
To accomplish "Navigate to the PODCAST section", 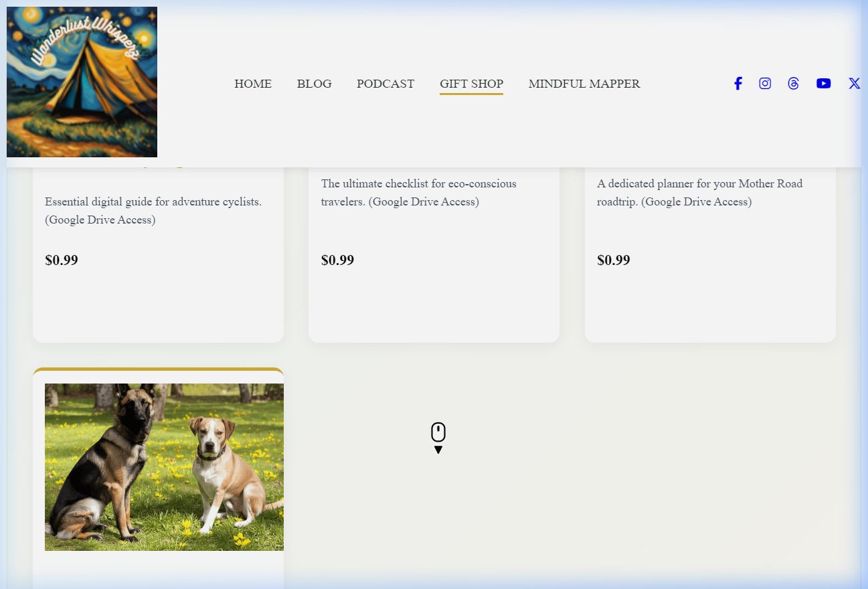I will click(x=385, y=84).
